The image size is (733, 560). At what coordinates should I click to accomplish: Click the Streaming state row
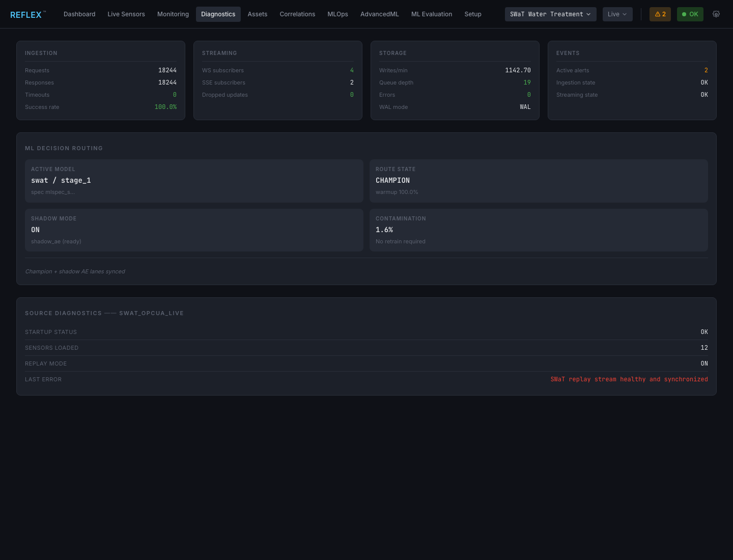pyautogui.click(x=632, y=95)
